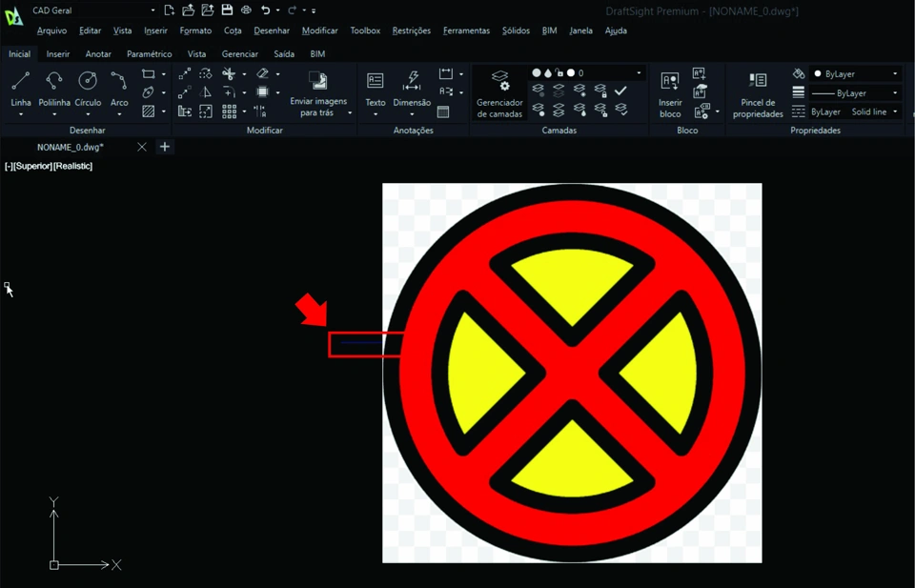Image resolution: width=915 pixels, height=588 pixels.
Task: Open the BIM menu in menu bar
Action: (x=549, y=30)
